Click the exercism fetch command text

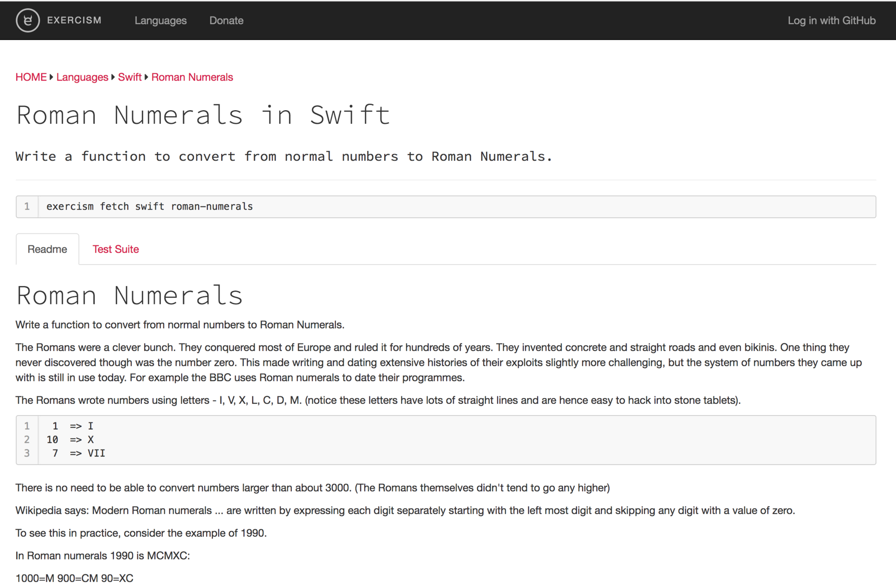coord(149,206)
